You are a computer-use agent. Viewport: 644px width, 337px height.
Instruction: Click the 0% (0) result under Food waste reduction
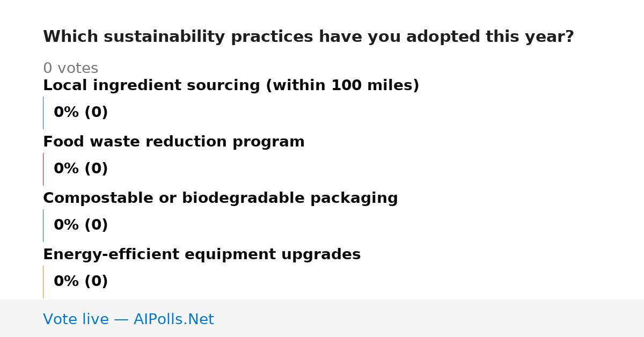(81, 169)
